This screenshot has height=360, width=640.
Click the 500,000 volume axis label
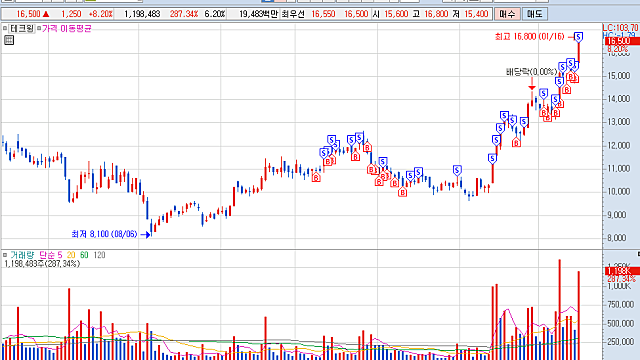(x=620, y=324)
